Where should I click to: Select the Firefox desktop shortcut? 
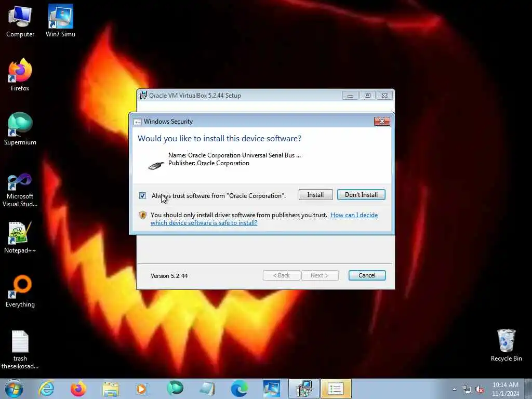click(20, 75)
